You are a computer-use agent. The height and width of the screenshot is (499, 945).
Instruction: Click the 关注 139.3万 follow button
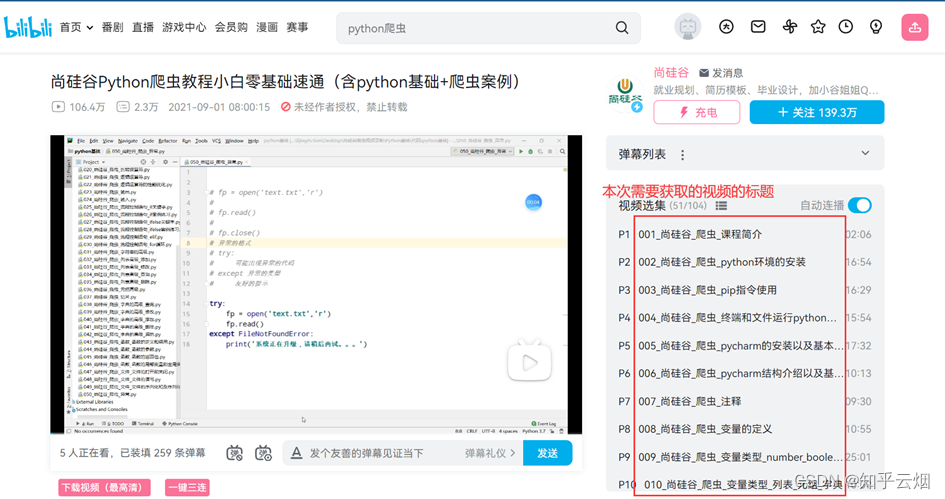817,112
